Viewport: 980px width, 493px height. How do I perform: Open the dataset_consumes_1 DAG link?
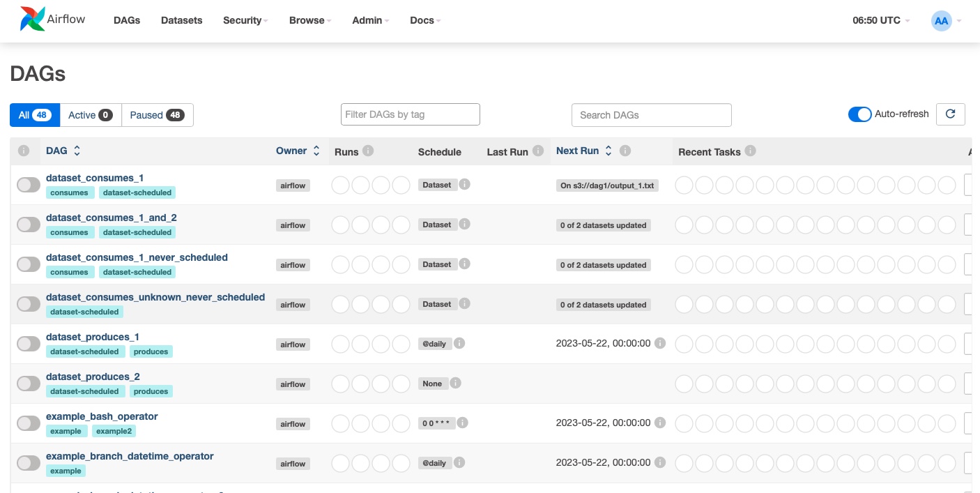[x=95, y=178]
